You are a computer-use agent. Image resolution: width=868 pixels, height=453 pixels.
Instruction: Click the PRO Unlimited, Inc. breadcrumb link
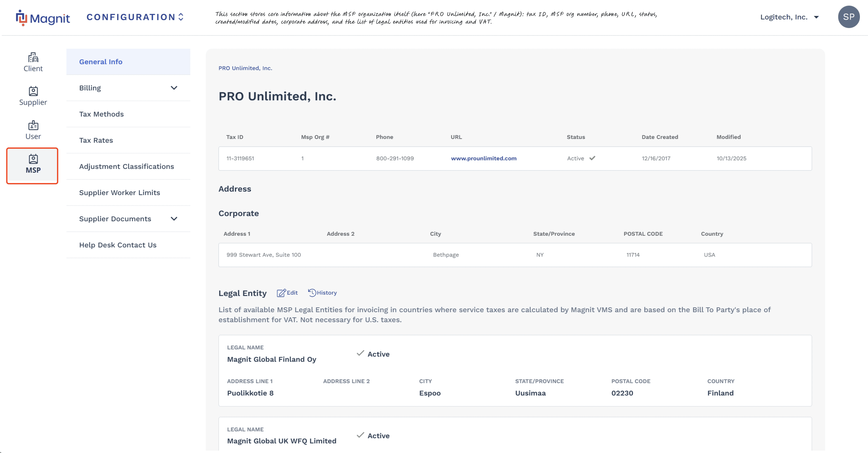245,68
